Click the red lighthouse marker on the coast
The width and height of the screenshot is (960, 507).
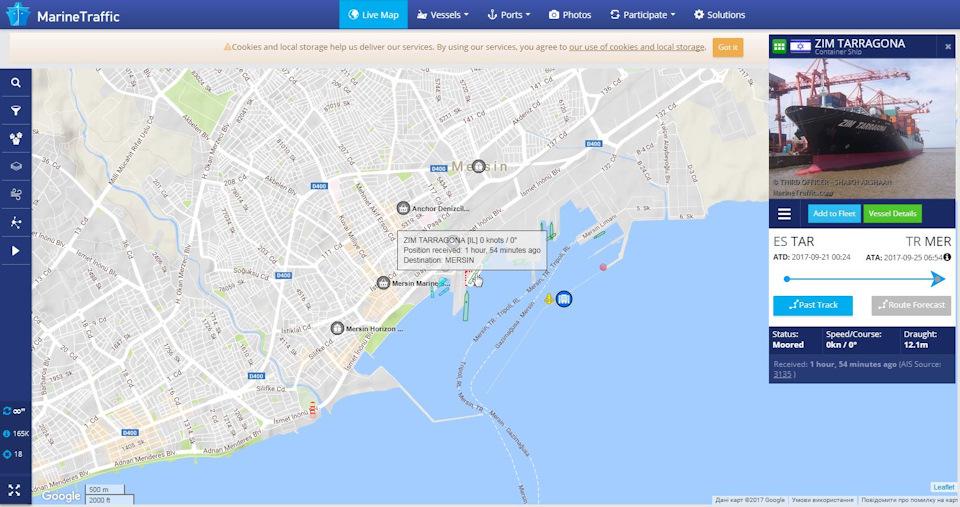[x=313, y=409]
